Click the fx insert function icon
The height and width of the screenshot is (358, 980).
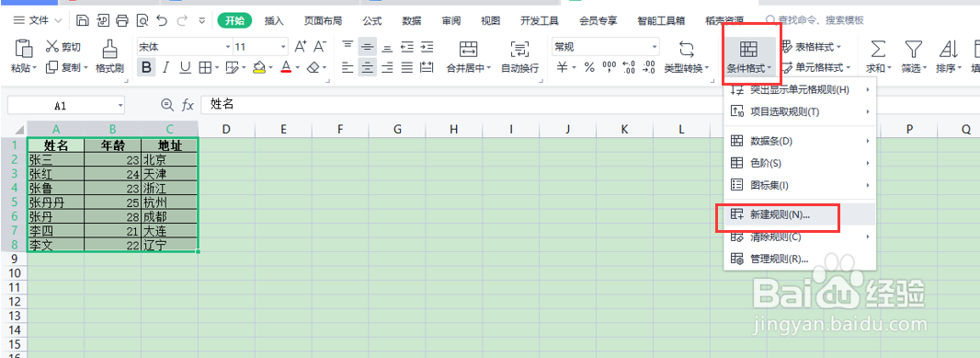tap(188, 105)
